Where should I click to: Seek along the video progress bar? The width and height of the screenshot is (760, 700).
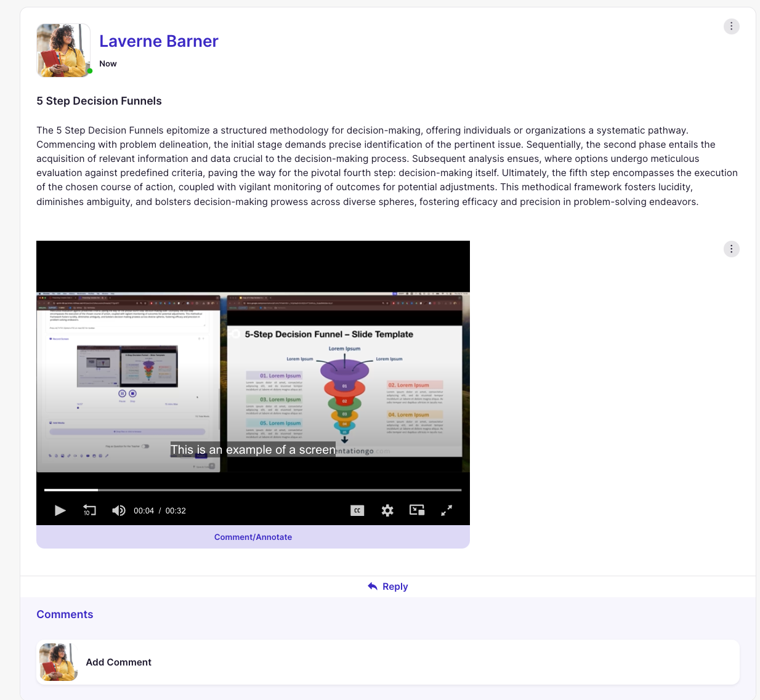[253, 490]
